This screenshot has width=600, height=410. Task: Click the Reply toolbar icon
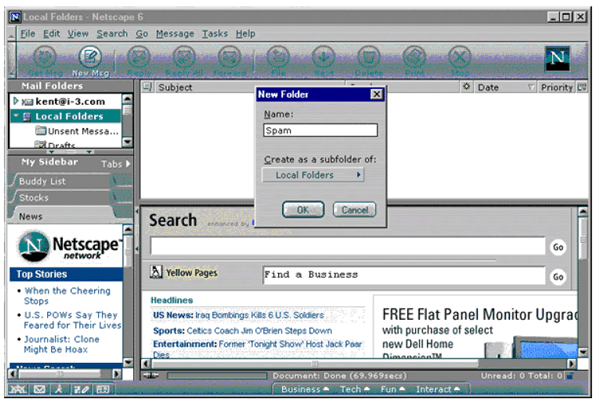tap(139, 57)
